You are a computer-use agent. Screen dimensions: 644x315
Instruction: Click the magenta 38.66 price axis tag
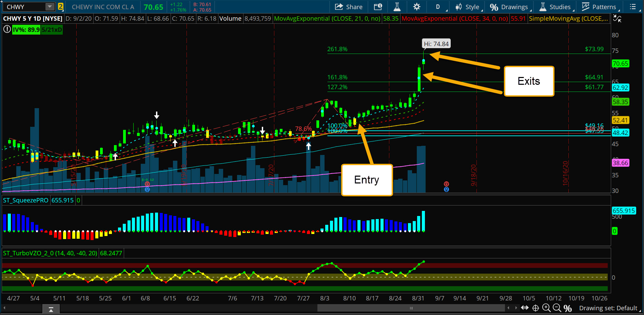click(620, 163)
